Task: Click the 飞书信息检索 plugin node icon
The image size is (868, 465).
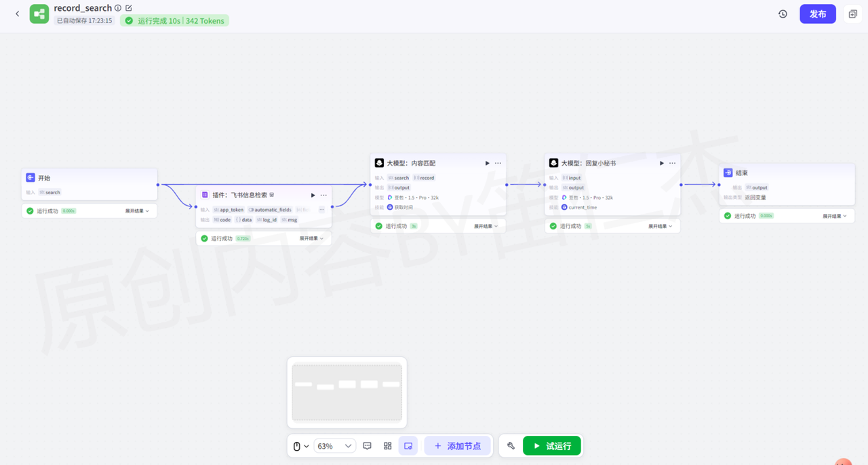Action: (x=205, y=195)
